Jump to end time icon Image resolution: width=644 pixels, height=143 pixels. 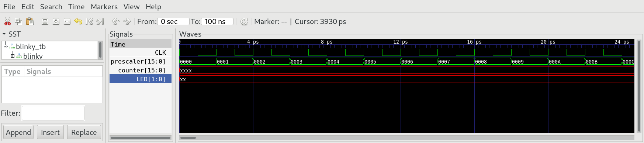click(x=100, y=21)
